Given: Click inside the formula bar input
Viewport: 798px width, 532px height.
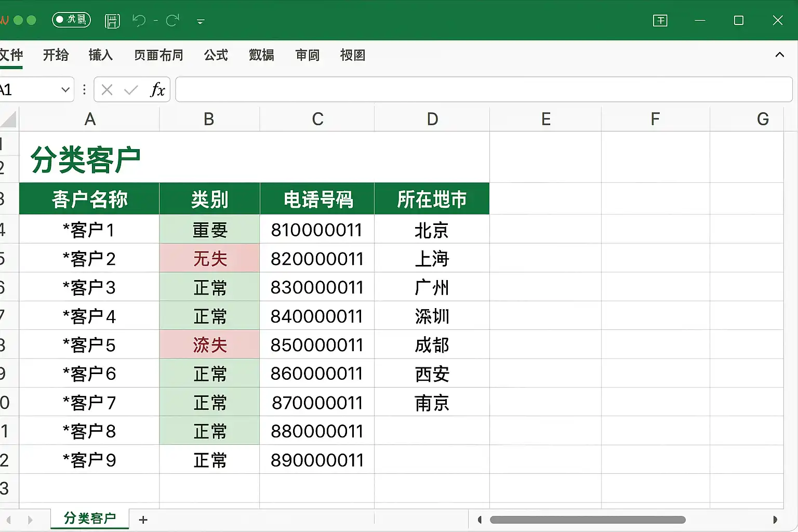Looking at the screenshot, I should pyautogui.click(x=483, y=90).
